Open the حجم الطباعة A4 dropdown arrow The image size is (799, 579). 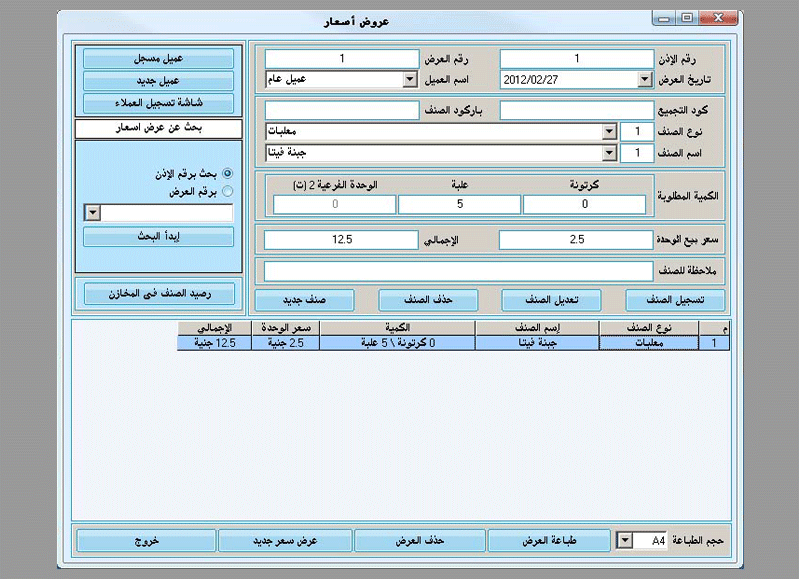point(625,541)
